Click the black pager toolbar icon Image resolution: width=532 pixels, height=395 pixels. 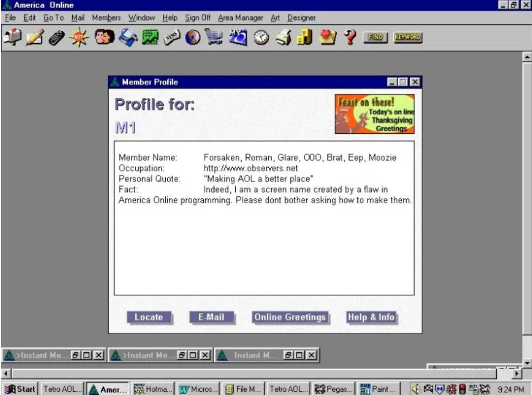click(57, 37)
